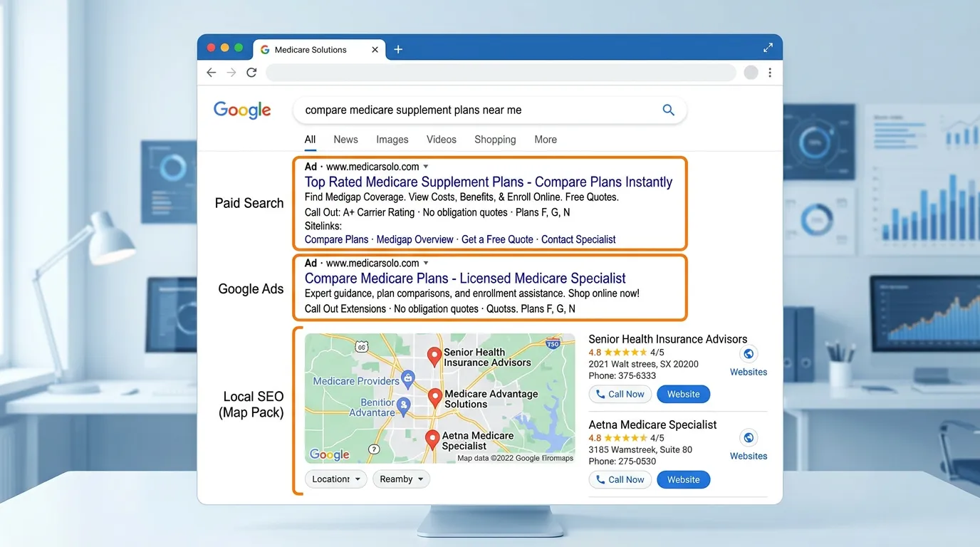This screenshot has height=547, width=980.
Task: Click the browser address bar
Action: click(501, 73)
